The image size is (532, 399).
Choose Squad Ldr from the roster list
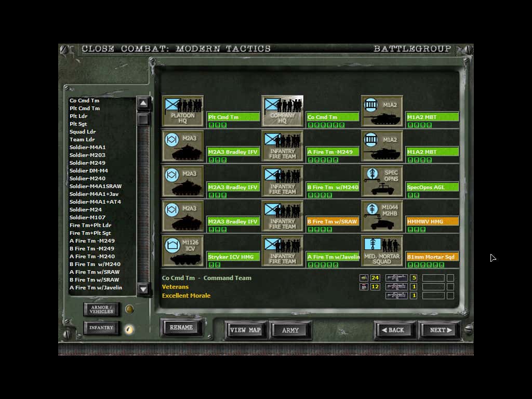83,131
